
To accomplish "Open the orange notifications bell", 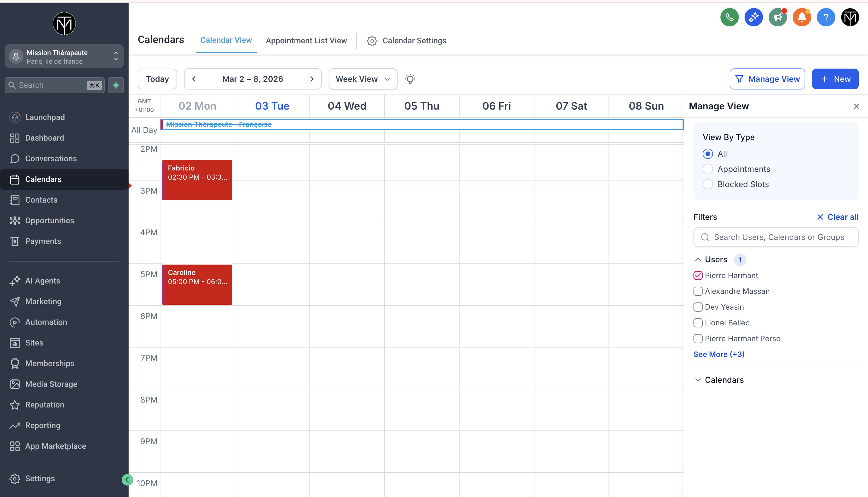I will pyautogui.click(x=802, y=18).
